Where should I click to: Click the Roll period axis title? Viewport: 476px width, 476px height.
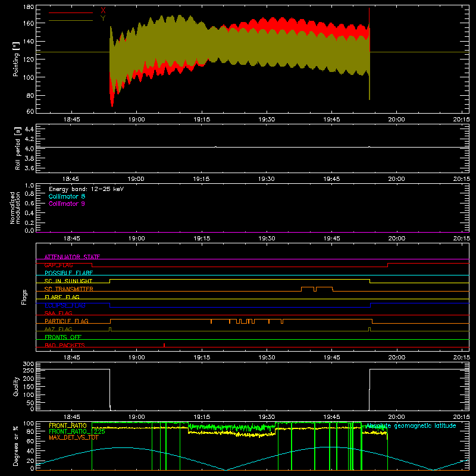point(18,148)
